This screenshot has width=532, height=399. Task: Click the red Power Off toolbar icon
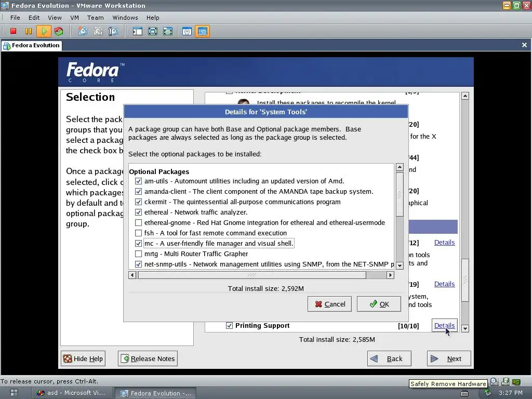[x=13, y=31]
